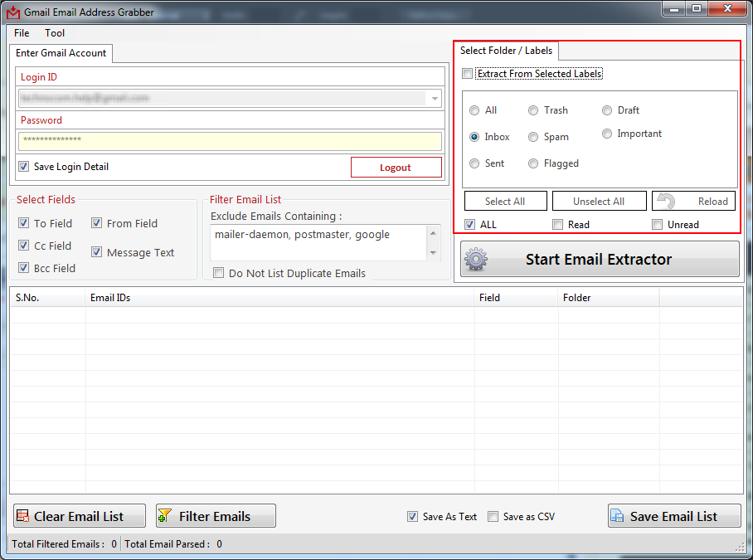Click the Reload arrow icon
This screenshot has width=753, height=560.
coord(667,202)
